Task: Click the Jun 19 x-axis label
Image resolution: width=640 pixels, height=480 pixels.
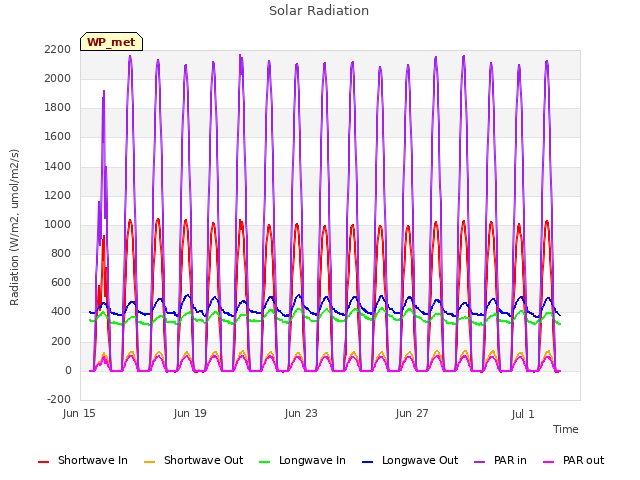Action: 190,413
